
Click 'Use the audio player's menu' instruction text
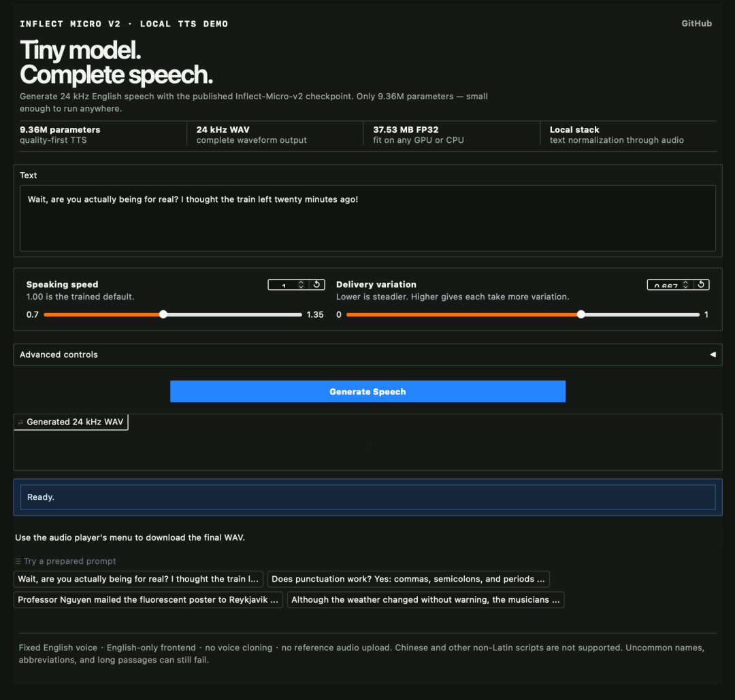pos(130,537)
